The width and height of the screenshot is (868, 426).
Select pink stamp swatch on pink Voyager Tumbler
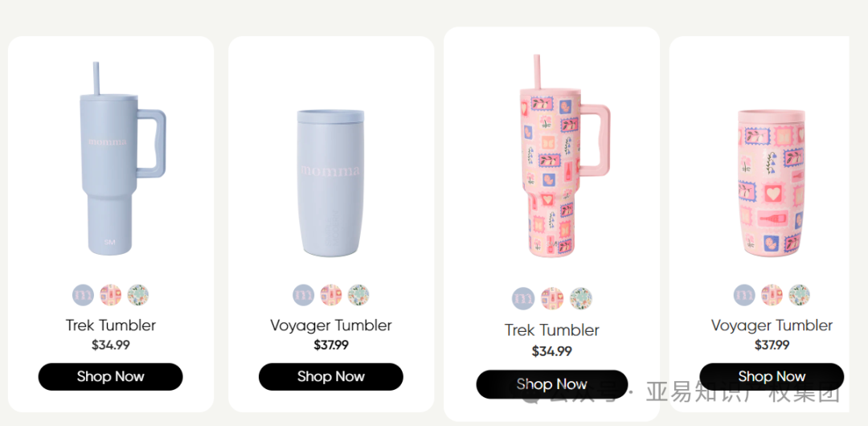pyautogui.click(x=772, y=295)
